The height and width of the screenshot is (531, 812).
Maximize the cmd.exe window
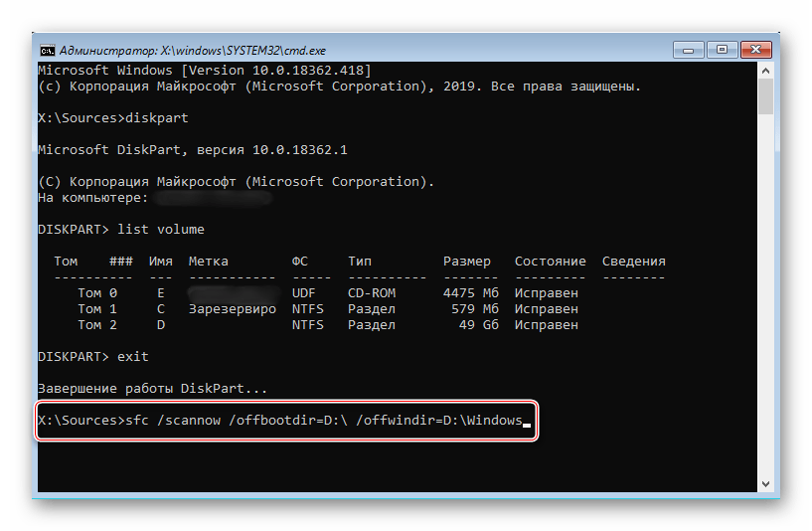[720, 49]
